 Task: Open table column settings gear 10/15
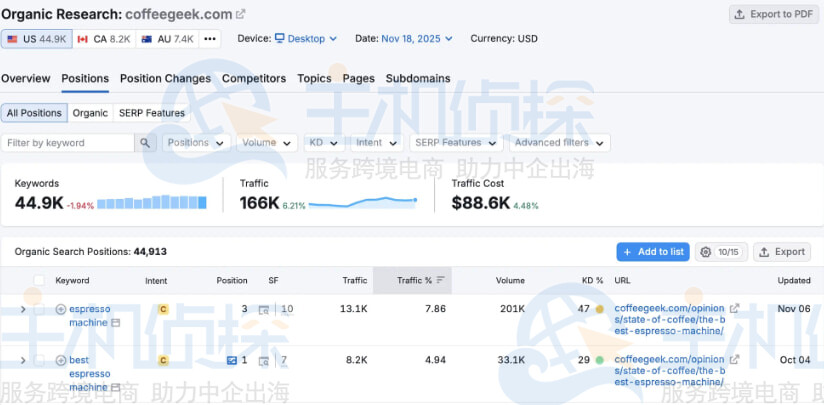(x=721, y=252)
